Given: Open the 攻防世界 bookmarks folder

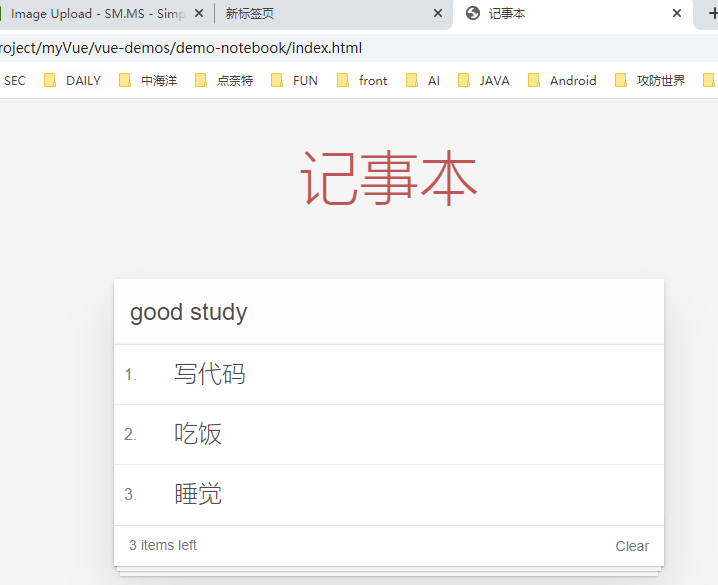Looking at the screenshot, I should tap(650, 81).
